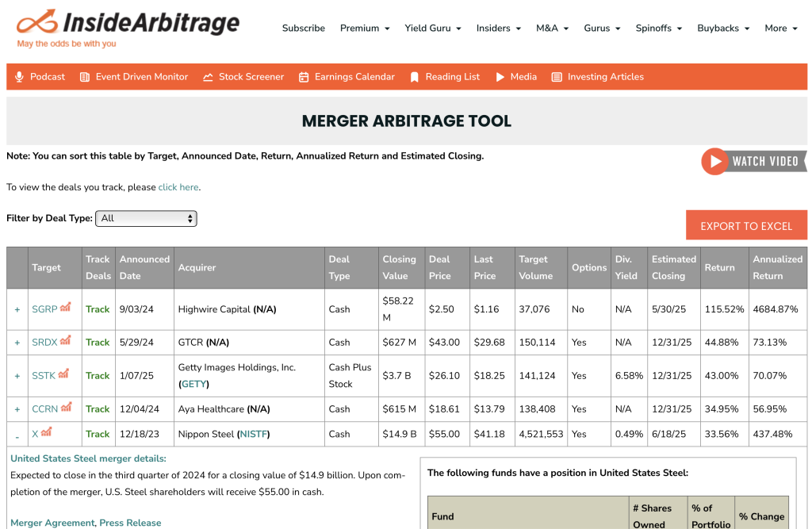Open the Filter by Deal Type dropdown
812x529 pixels.
pos(146,218)
